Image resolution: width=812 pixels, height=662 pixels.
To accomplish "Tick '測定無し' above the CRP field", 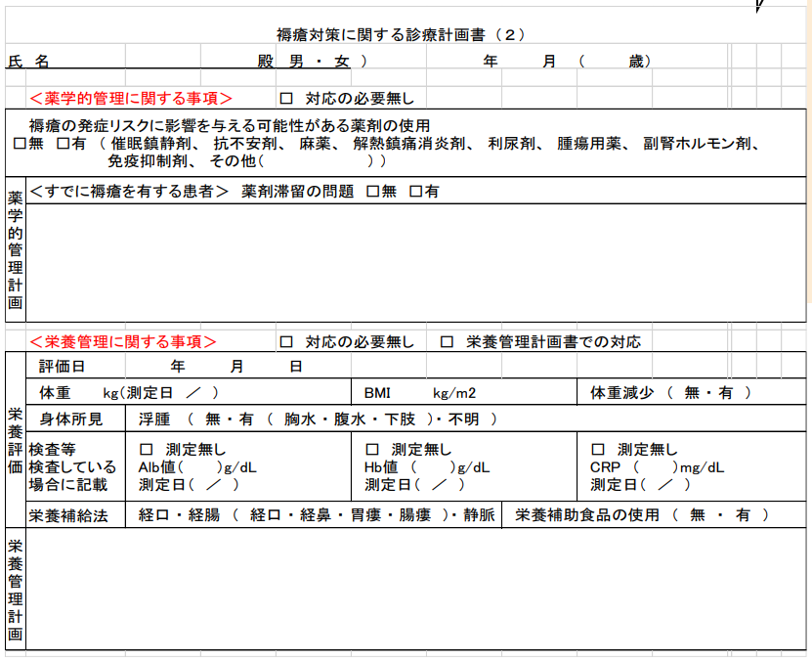I will (598, 450).
